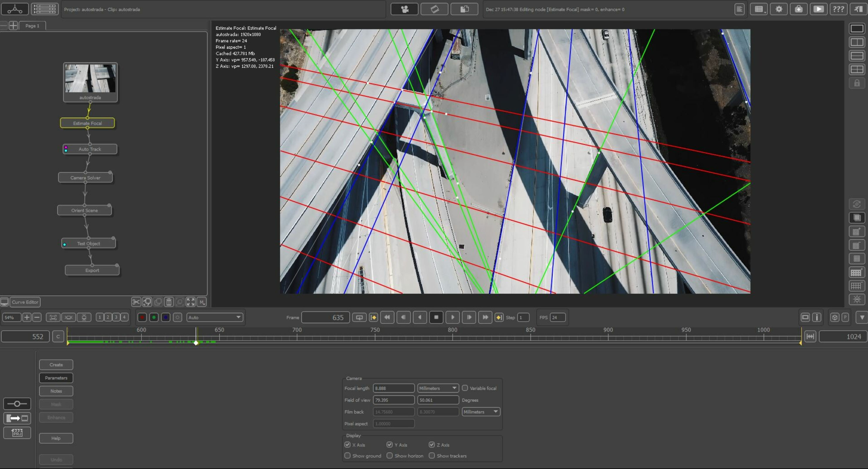Click the trash delete node icon
The height and width of the screenshot is (469, 868).
coord(169,302)
